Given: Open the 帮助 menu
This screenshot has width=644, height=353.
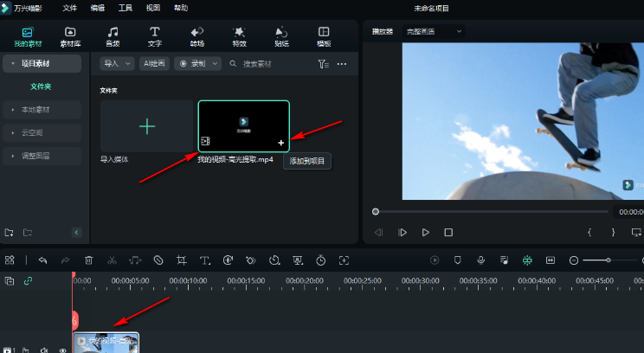Looking at the screenshot, I should [181, 8].
